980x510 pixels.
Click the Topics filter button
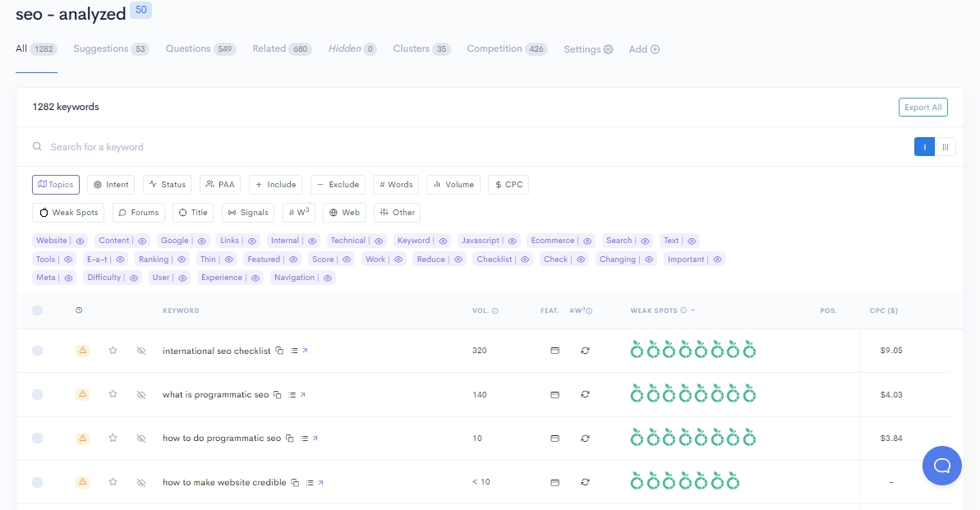coord(56,185)
